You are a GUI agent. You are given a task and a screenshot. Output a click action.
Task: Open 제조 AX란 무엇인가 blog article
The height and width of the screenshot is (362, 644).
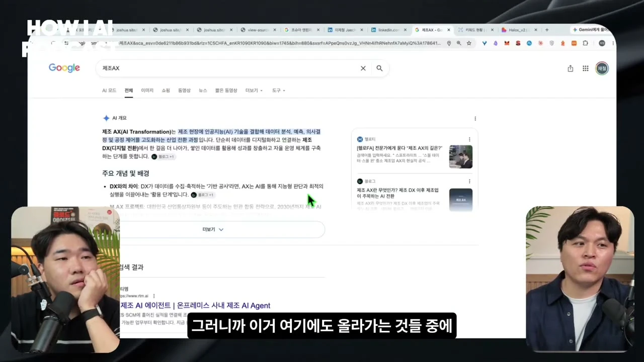click(x=398, y=193)
